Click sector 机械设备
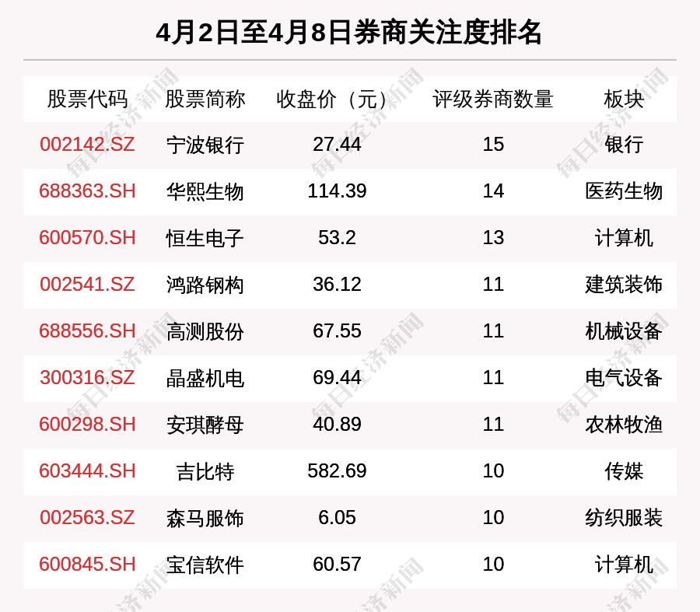The width and height of the screenshot is (700, 612). click(624, 332)
